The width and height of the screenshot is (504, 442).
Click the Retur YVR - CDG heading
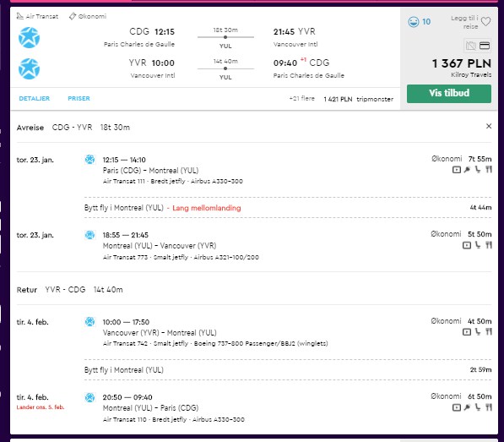coord(70,290)
